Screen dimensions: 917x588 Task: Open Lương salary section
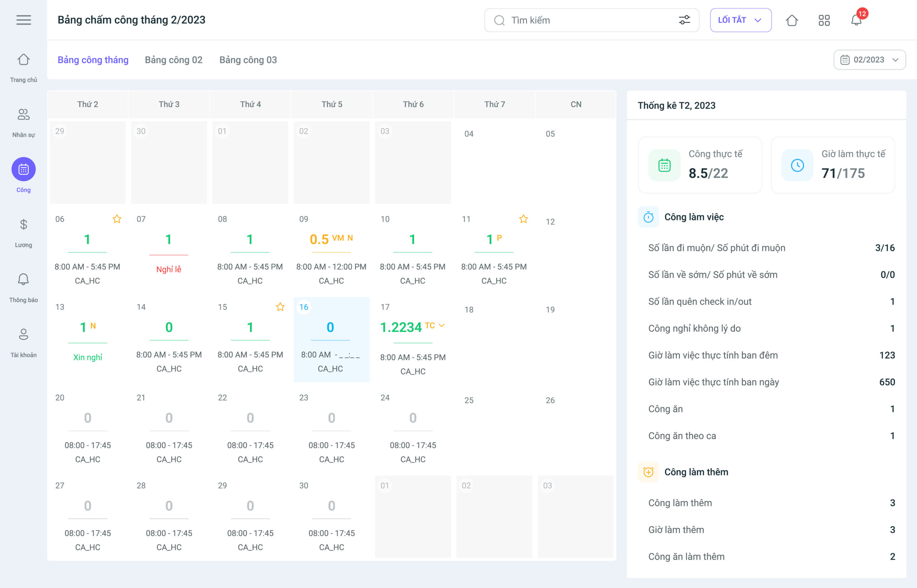pos(23,232)
